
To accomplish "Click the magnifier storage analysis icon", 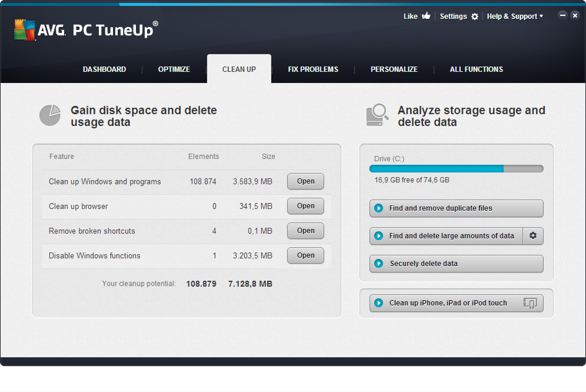I will pyautogui.click(x=377, y=115).
